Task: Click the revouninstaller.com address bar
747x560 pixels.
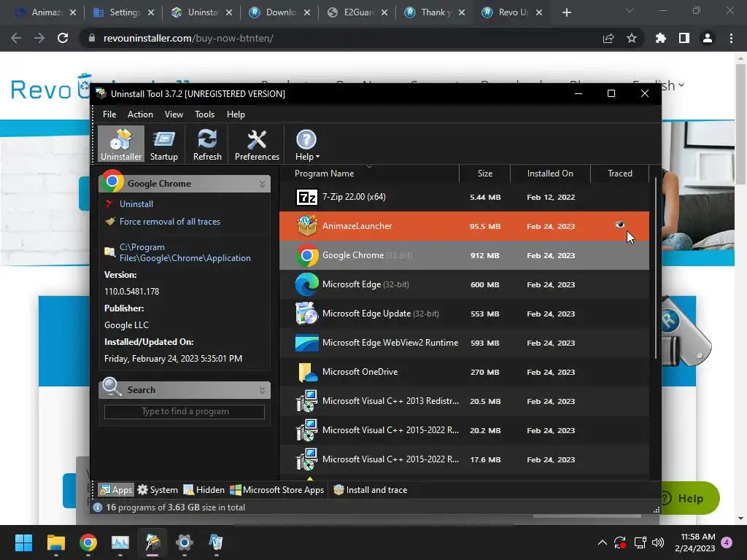Action: (x=188, y=38)
